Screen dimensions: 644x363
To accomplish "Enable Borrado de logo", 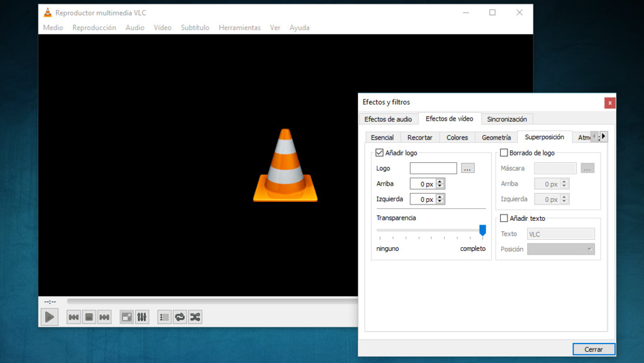I will 503,152.
